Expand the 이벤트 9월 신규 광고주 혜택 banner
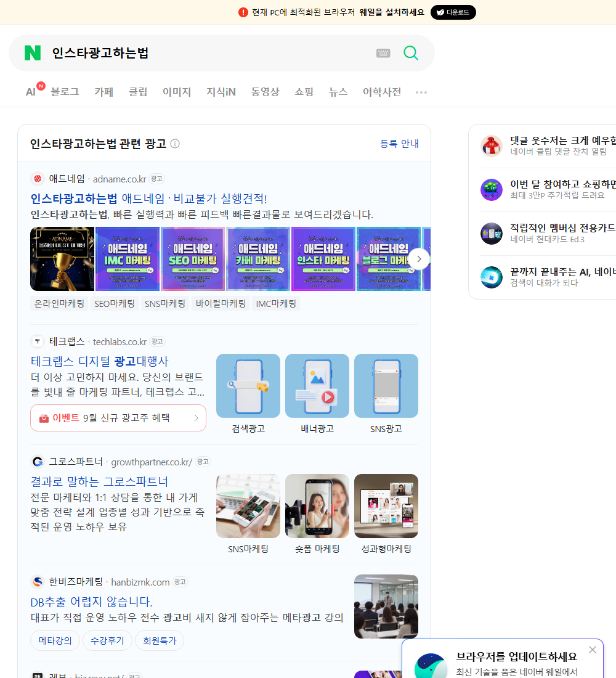 click(118, 418)
